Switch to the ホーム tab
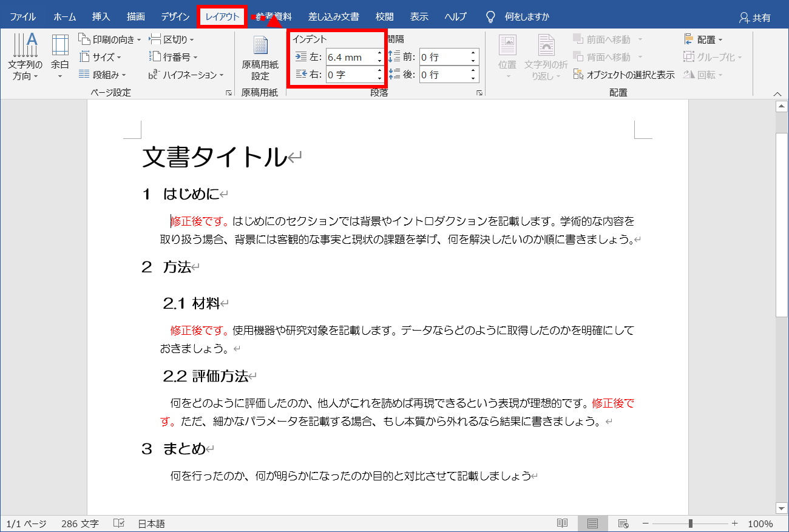This screenshot has width=789, height=532. tap(65, 17)
